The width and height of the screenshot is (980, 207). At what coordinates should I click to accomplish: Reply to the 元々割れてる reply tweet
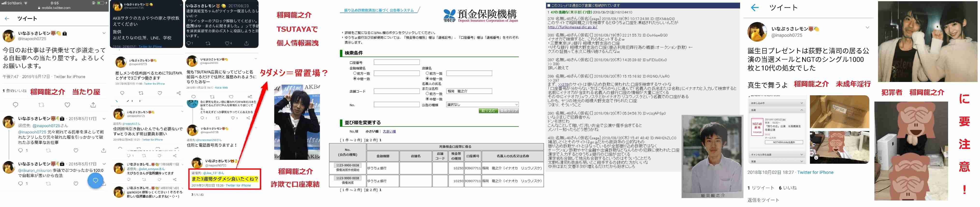point(21,151)
